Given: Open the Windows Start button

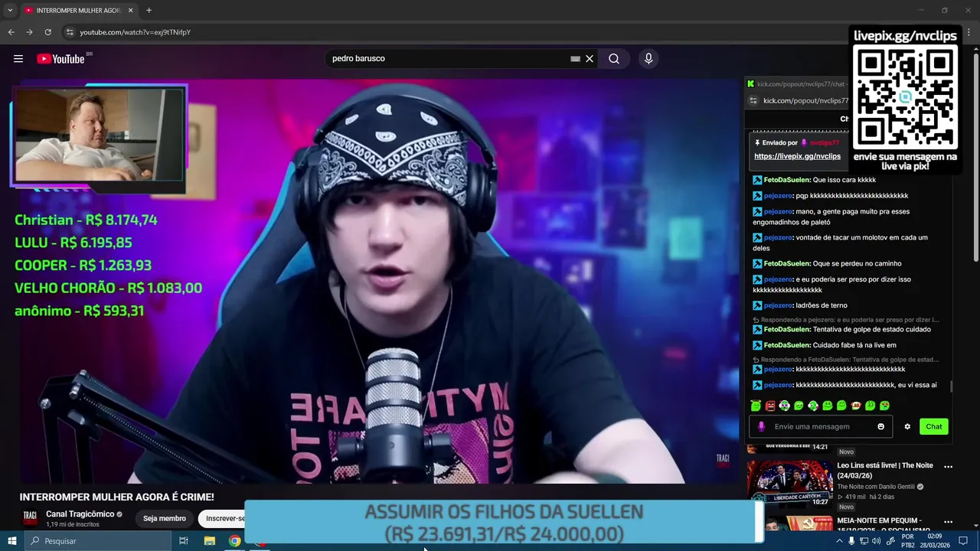Looking at the screenshot, I should (x=11, y=541).
